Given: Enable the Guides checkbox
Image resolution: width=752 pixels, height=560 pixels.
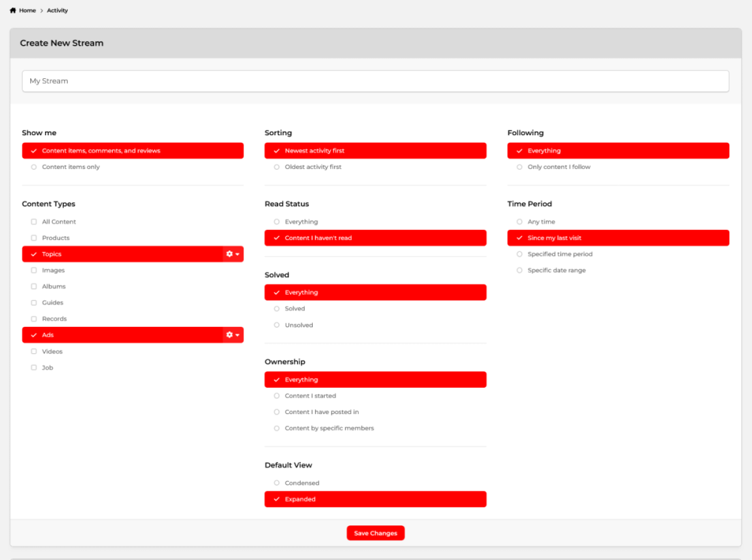Looking at the screenshot, I should 33,302.
